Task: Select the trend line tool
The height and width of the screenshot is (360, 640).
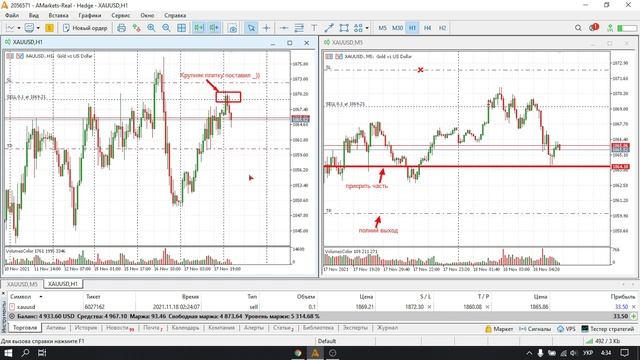Action: 329,28
